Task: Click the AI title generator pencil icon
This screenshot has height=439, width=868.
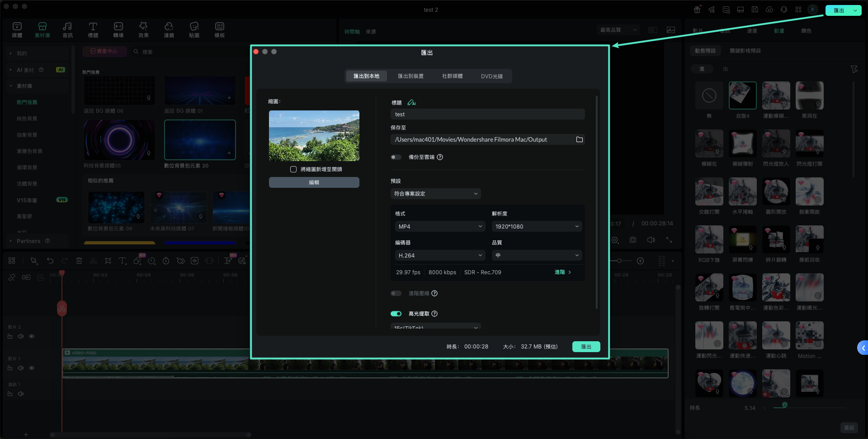Action: coord(411,103)
